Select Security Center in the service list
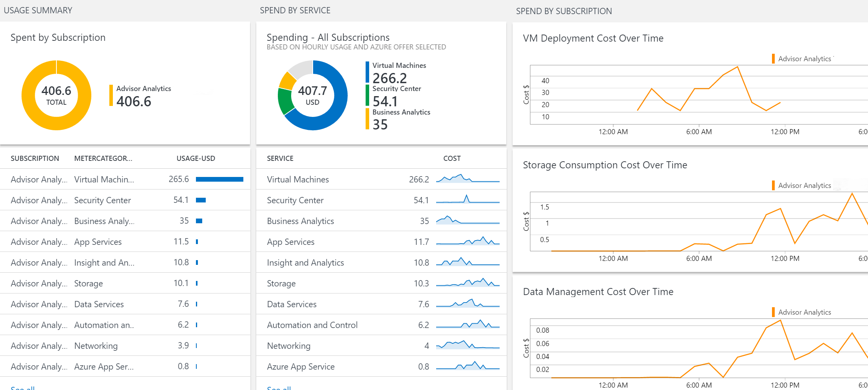Viewport: 868px width, 390px height. click(x=295, y=200)
